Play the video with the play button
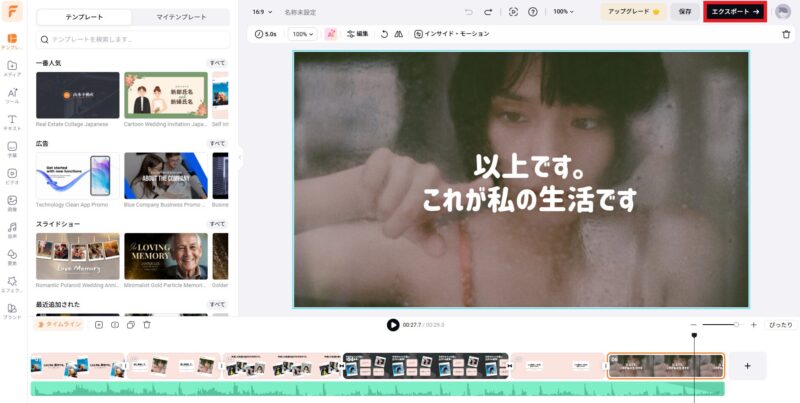The image size is (800, 403). coord(393,325)
